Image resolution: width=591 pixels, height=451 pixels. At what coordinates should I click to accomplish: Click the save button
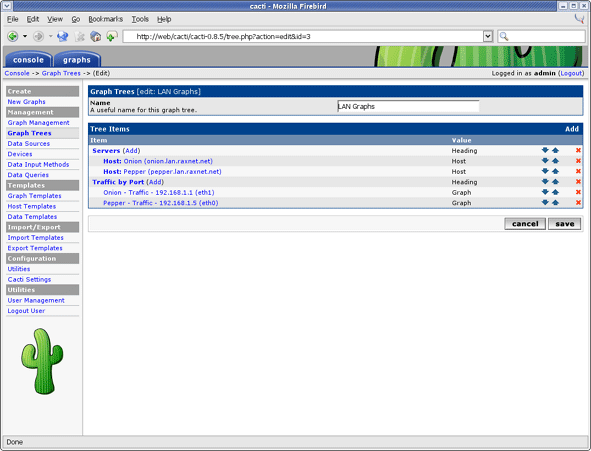point(564,224)
